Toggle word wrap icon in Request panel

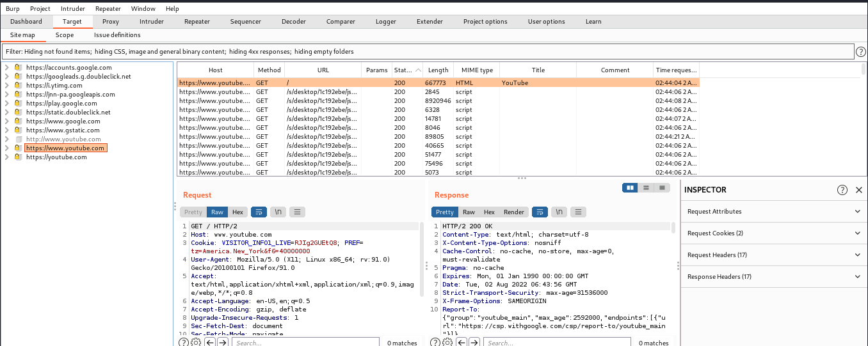259,212
